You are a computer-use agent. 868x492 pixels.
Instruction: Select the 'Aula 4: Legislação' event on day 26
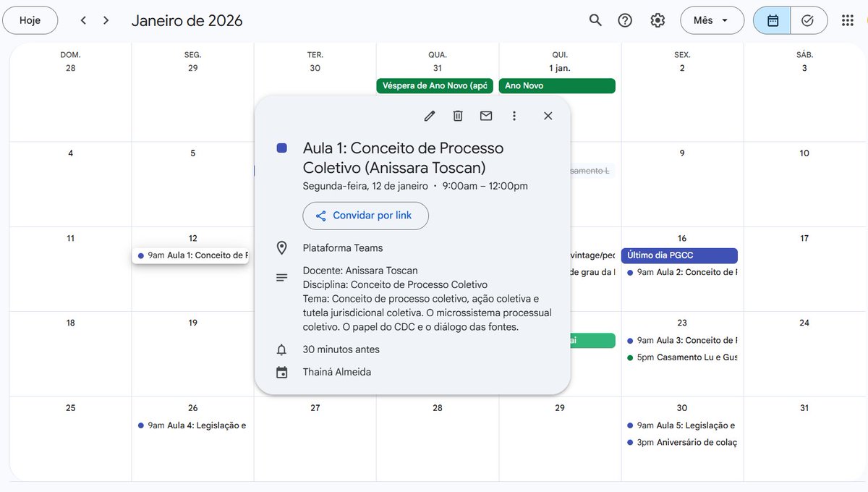tap(190, 425)
